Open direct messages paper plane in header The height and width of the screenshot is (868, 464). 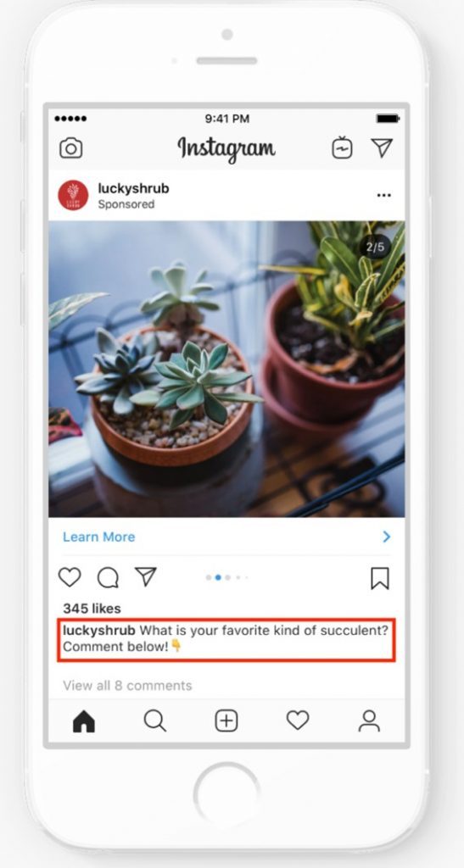(x=382, y=147)
